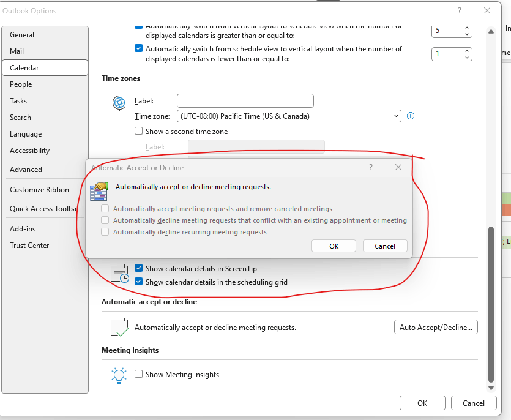
Task: Click the vertical layout number field showing 1
Action: 448,54
